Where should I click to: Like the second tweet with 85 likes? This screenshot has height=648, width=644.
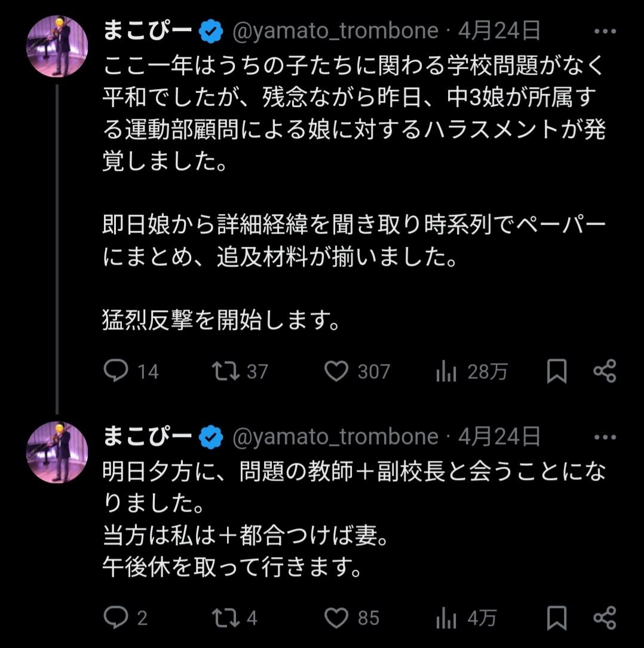tap(336, 617)
